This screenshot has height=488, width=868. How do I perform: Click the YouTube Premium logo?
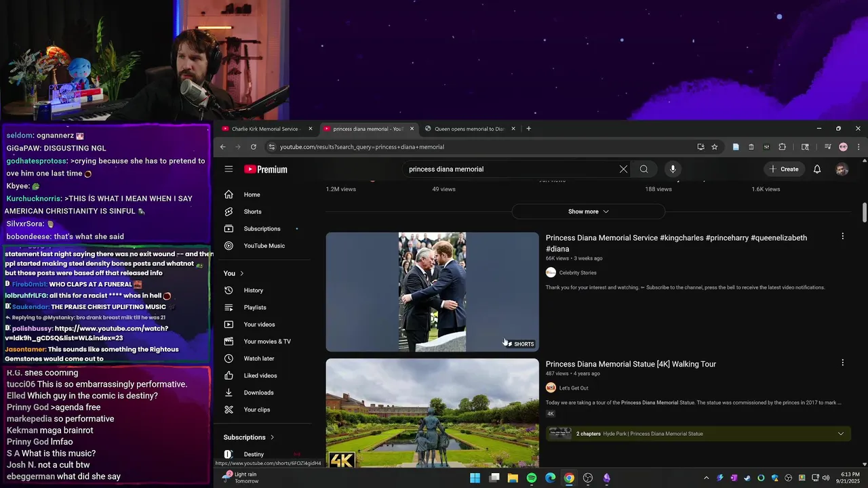266,169
